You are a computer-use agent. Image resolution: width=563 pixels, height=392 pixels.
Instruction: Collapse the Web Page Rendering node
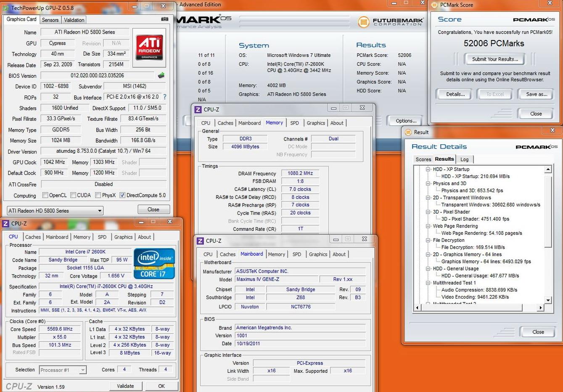click(x=428, y=226)
